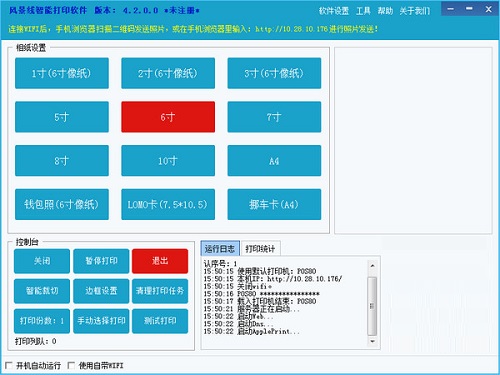Click log line 载入打印机结束: POS80

coord(260,301)
